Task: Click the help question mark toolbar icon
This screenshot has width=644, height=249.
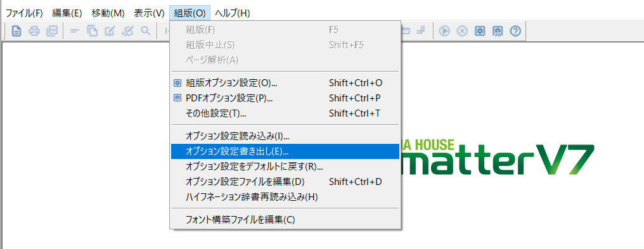Action: 516,31
